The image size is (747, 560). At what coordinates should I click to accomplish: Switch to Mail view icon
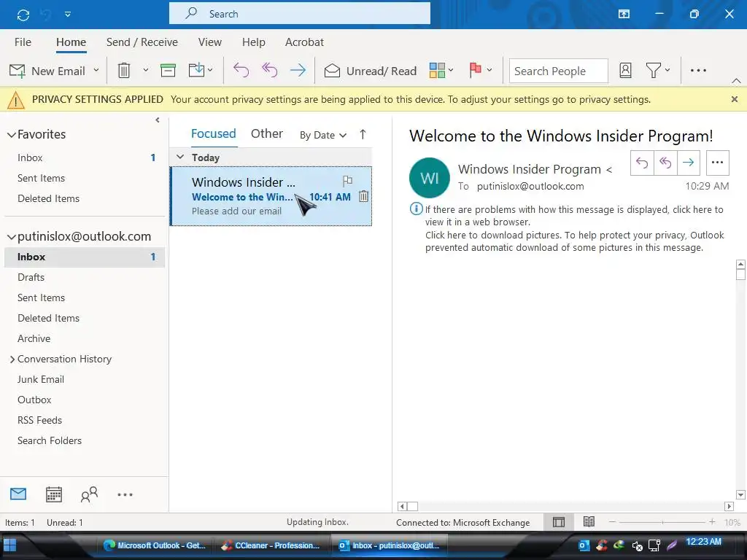point(18,494)
